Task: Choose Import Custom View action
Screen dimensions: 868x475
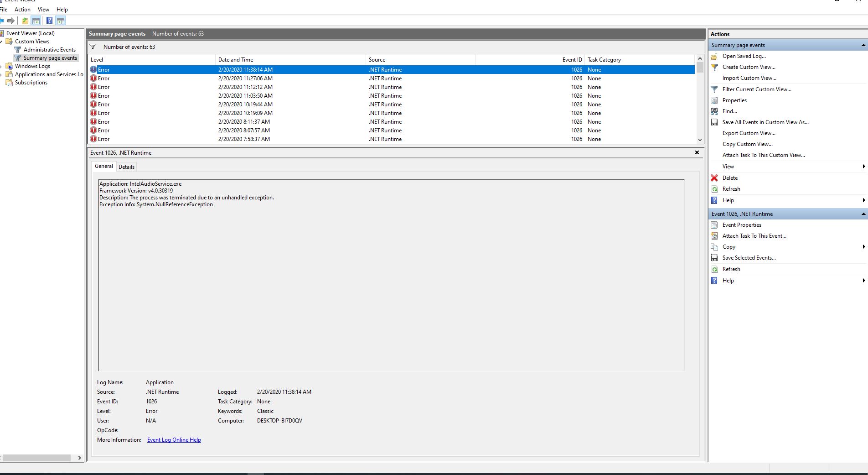Action: click(749, 78)
